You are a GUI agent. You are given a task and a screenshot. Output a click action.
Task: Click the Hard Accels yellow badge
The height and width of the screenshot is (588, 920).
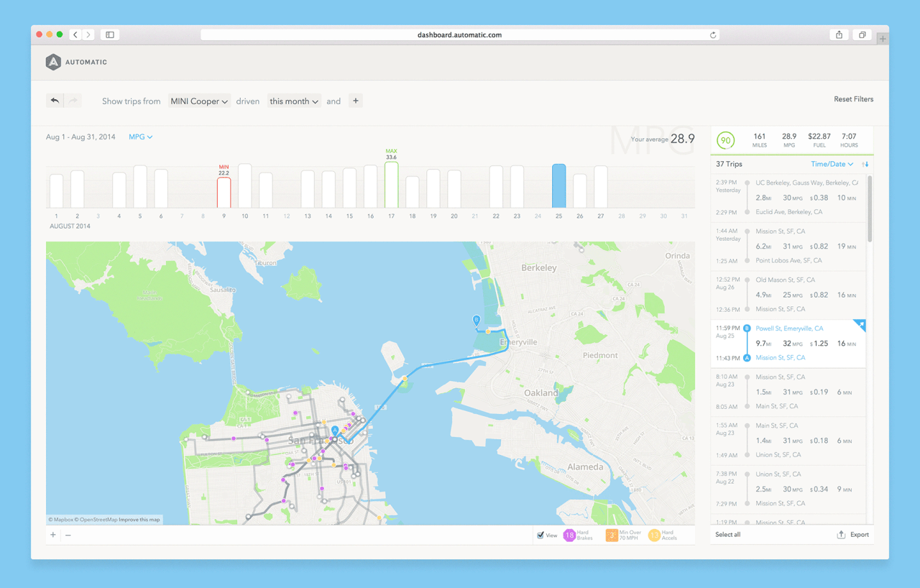pos(654,535)
